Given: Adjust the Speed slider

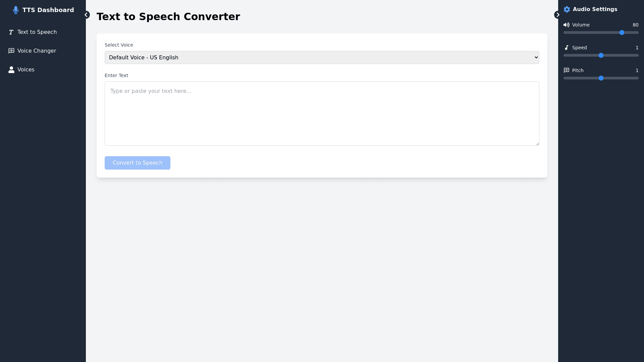Looking at the screenshot, I should 601,55.
